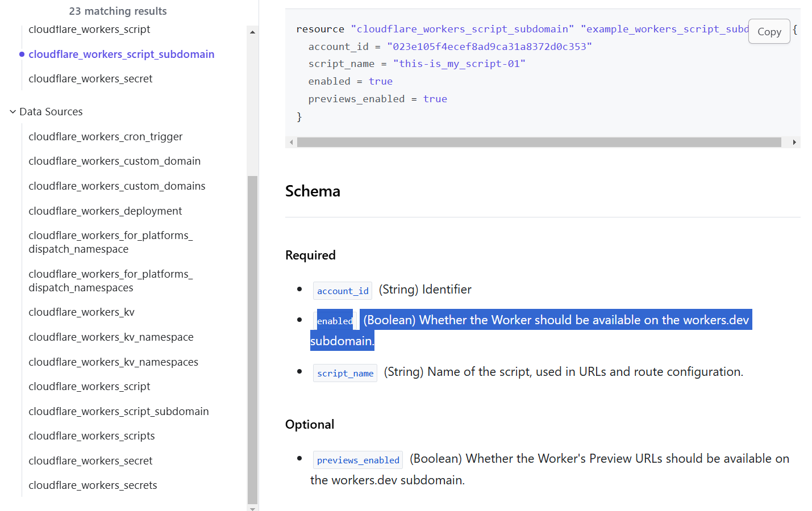Click the sidebar scrollbar down arrow
This screenshot has width=812, height=511.
click(252, 508)
